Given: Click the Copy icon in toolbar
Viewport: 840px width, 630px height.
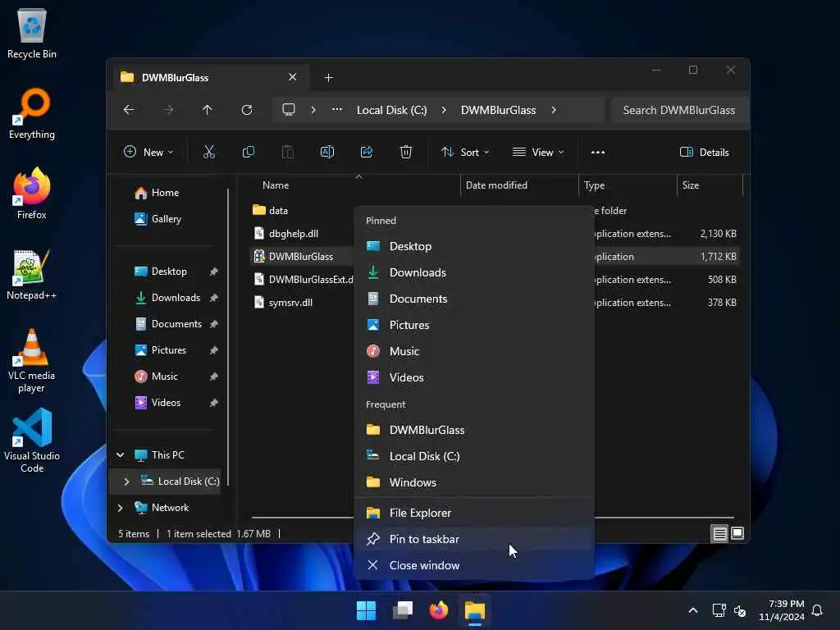Looking at the screenshot, I should (x=248, y=152).
